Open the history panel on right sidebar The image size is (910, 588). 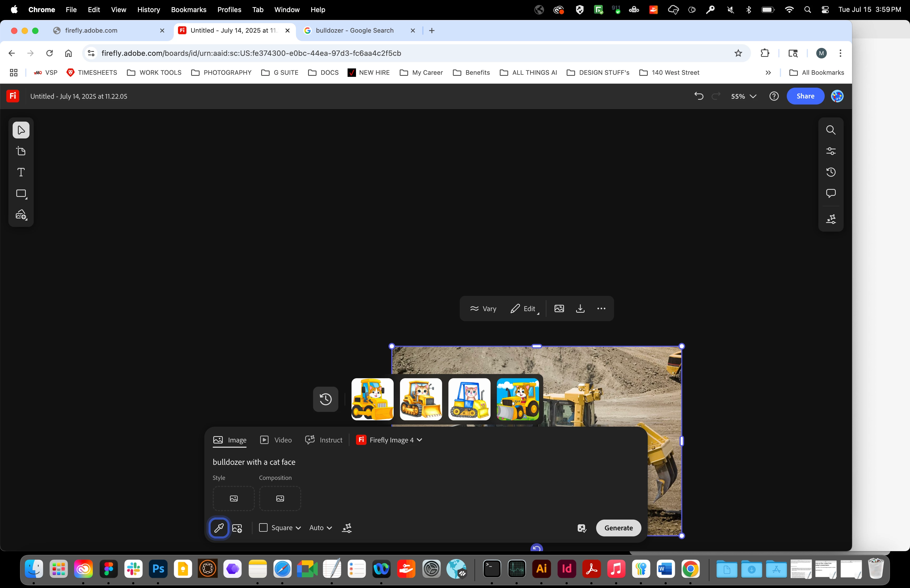(830, 172)
